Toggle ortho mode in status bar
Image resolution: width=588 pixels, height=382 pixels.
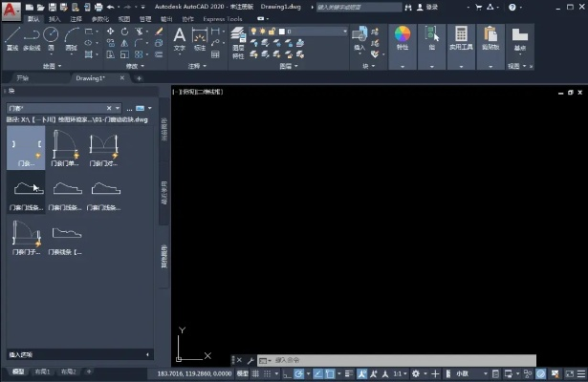(x=287, y=373)
